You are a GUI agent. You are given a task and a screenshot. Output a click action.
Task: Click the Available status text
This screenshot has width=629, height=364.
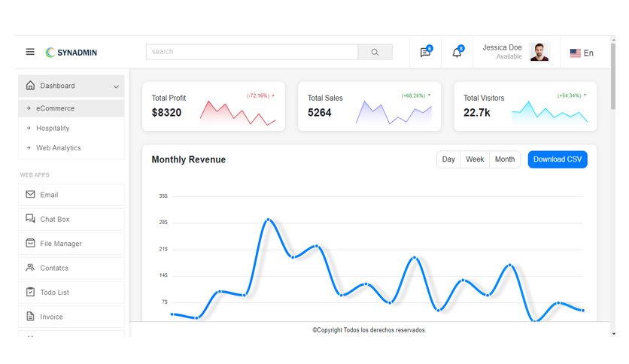(509, 56)
